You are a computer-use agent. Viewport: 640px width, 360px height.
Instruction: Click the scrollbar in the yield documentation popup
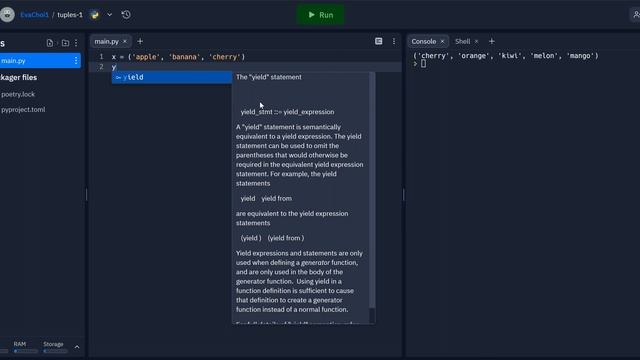point(372,190)
